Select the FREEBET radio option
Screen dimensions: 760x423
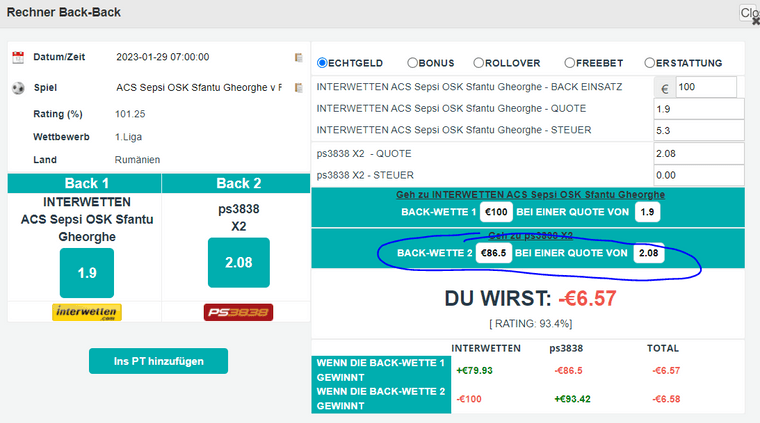570,63
